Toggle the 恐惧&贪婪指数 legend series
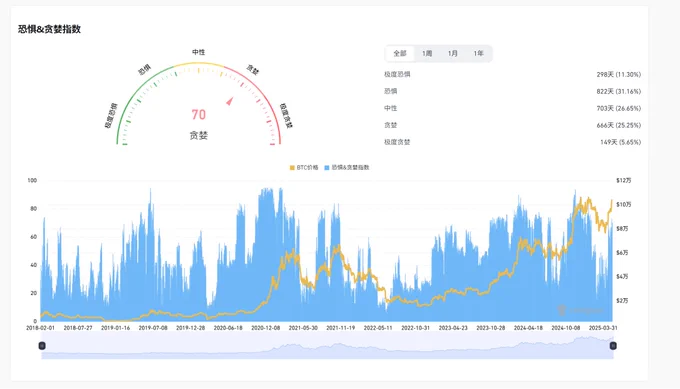The image size is (680, 389). click(347, 167)
